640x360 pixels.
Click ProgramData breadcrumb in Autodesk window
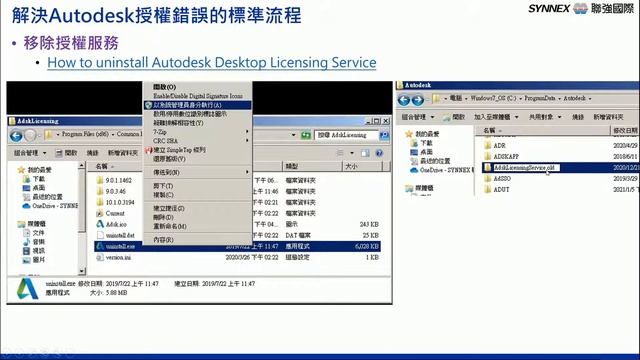click(x=540, y=98)
